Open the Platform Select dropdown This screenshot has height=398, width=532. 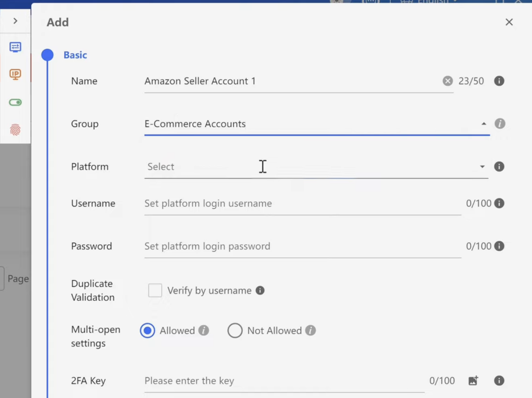(x=316, y=167)
